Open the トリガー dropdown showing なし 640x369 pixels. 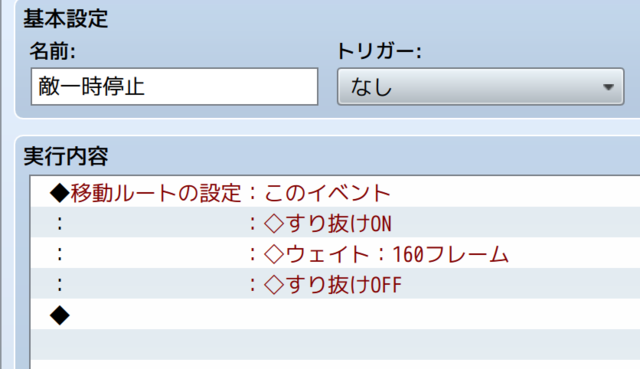[480, 87]
